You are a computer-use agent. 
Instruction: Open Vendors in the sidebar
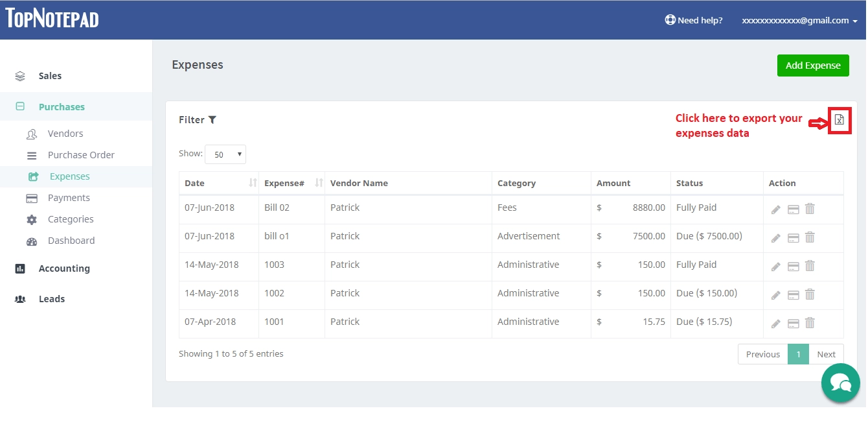(x=65, y=134)
